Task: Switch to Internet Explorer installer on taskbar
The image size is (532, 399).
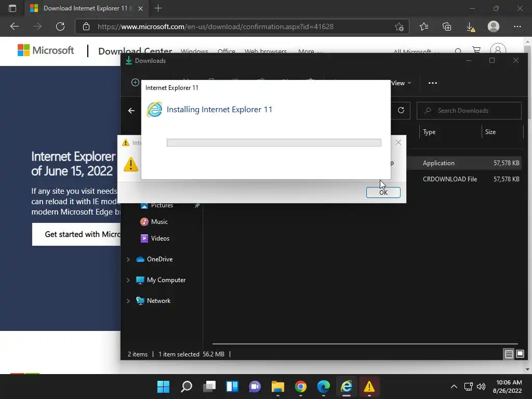Action: click(x=347, y=387)
